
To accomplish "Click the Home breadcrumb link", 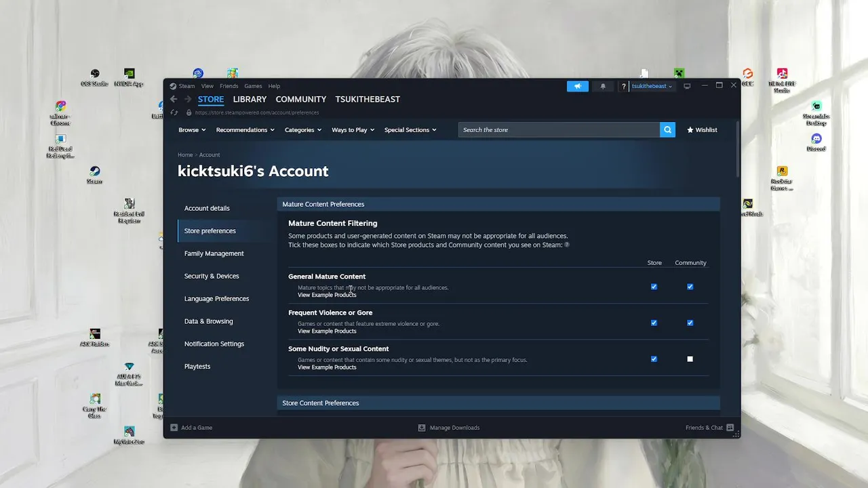I will click(185, 155).
